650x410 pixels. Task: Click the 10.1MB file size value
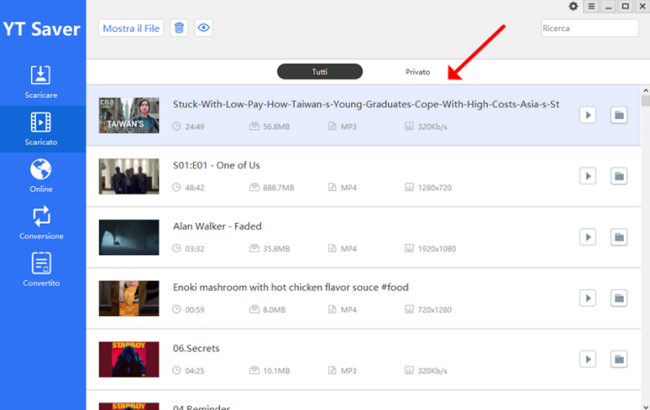276,371
